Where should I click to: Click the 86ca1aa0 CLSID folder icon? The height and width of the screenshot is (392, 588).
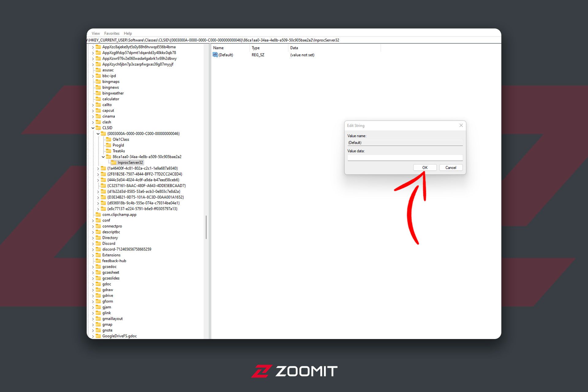pyautogui.click(x=107, y=156)
